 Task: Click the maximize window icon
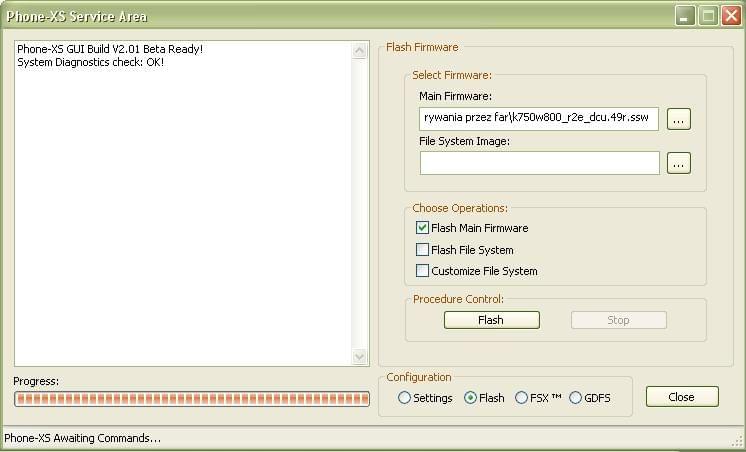coord(708,16)
